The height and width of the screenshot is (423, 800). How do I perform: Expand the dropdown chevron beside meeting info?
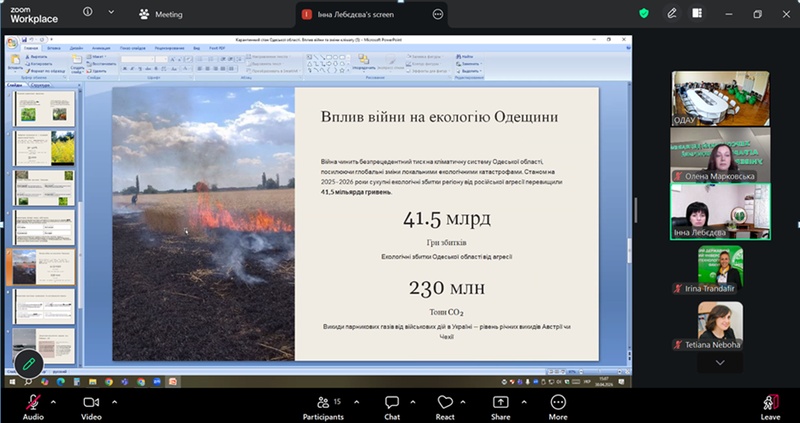coord(111,12)
